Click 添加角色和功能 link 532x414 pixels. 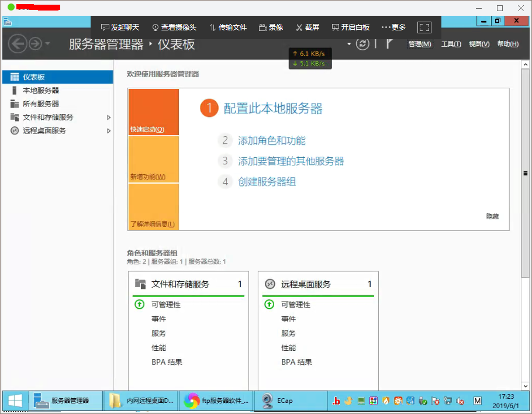click(x=271, y=141)
